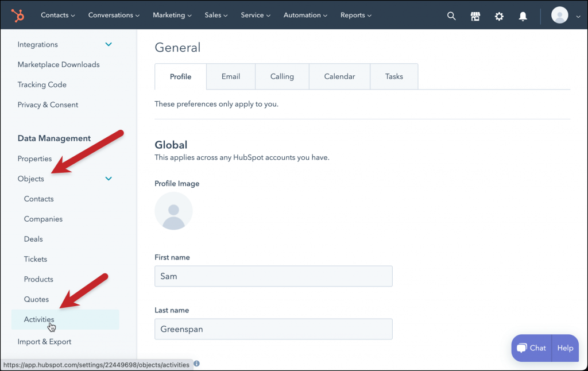This screenshot has height=371, width=588.
Task: Click the First name input field
Action: click(x=273, y=276)
